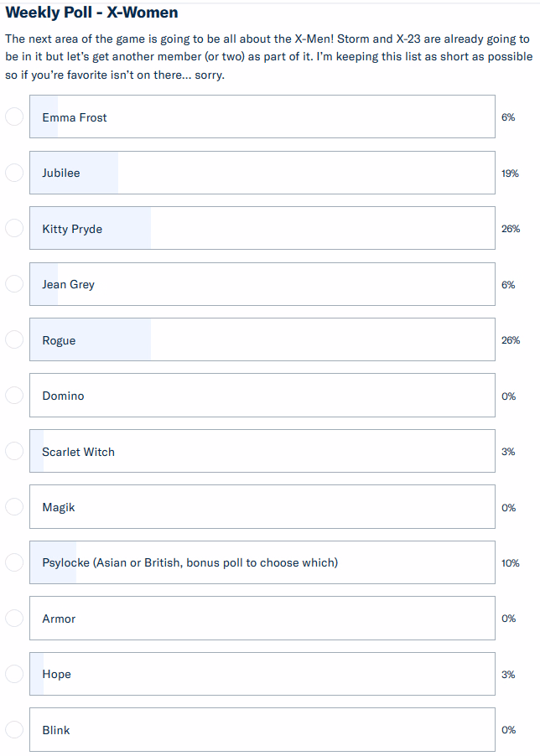
Task: Click the Weekly Poll - X-Women heading
Action: click(91, 13)
